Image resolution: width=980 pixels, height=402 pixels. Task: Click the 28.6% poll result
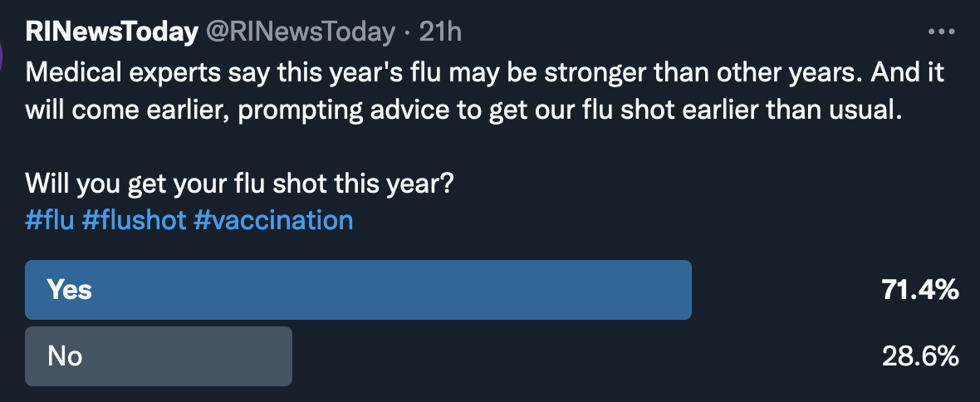pyautogui.click(x=920, y=357)
